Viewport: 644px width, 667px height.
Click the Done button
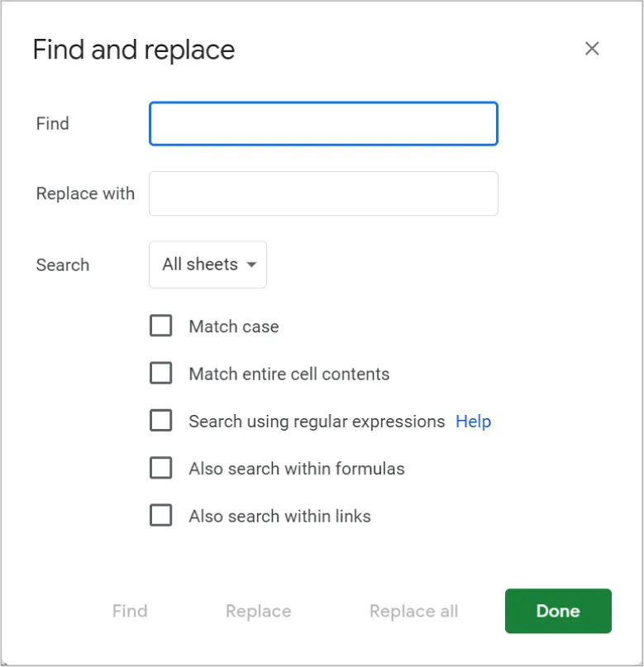tap(557, 611)
